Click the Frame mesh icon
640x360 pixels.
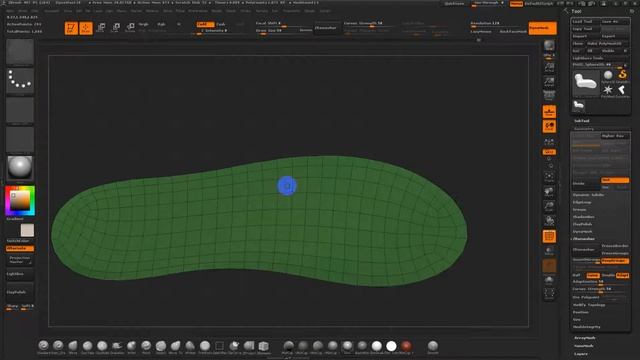click(549, 178)
